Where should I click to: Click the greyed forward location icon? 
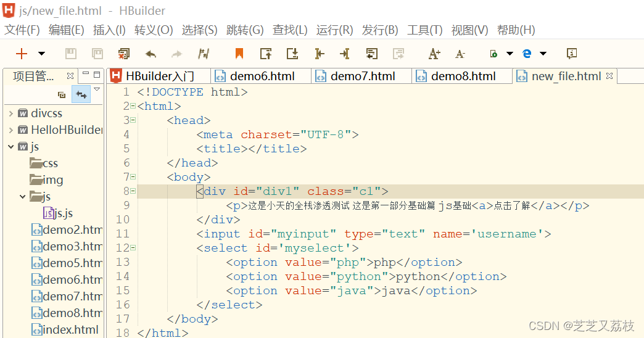[398, 54]
